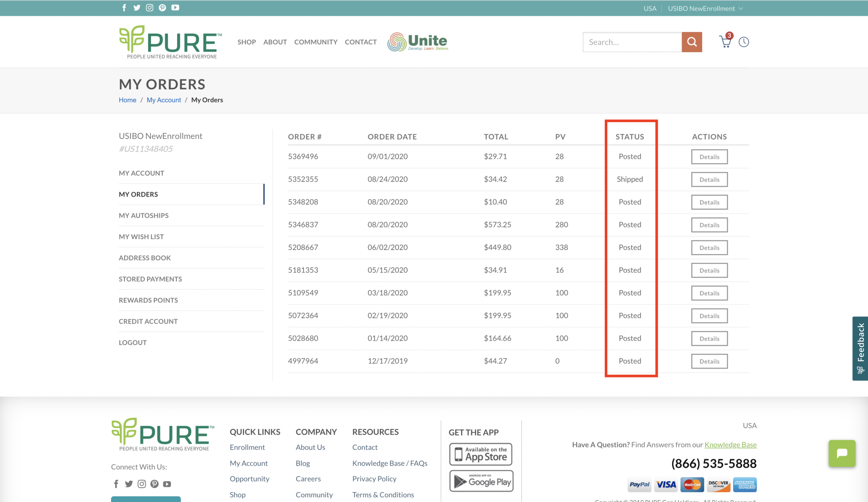The height and width of the screenshot is (502, 868).
Task: Follow the My Account breadcrumb link
Action: tap(164, 100)
